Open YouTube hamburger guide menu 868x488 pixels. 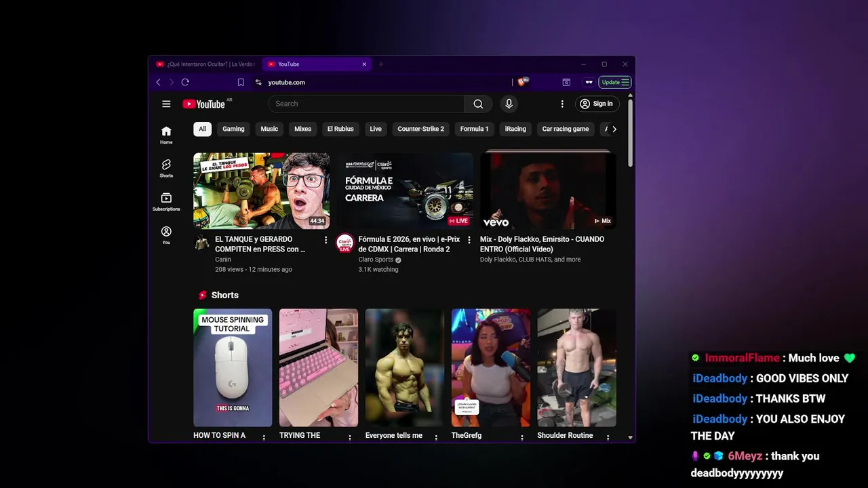pyautogui.click(x=166, y=104)
